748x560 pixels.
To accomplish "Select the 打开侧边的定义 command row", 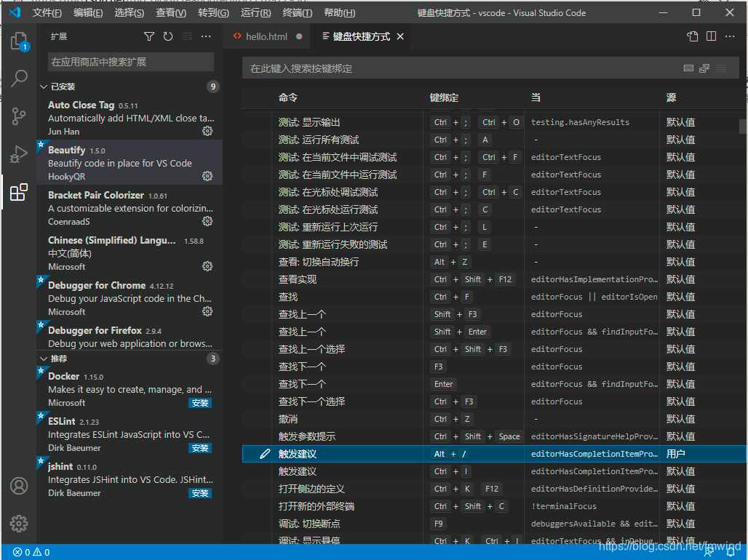I will 494,489.
